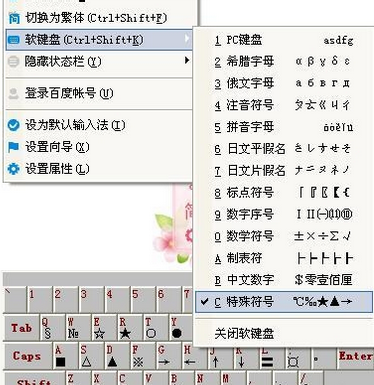Click the S key with hollow triangle

(91, 356)
